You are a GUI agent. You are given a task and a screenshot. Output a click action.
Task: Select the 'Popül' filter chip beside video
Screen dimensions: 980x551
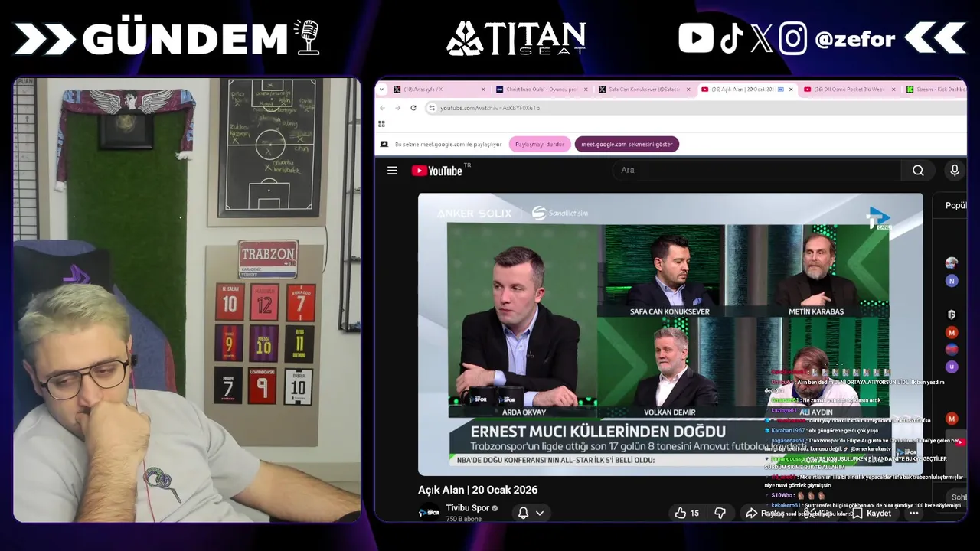[955, 205]
